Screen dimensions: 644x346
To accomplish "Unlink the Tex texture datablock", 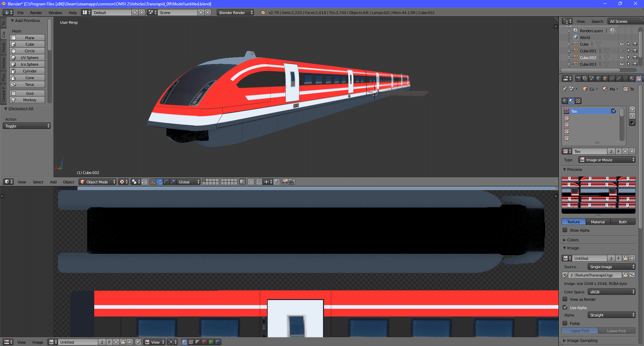I will pos(632,152).
